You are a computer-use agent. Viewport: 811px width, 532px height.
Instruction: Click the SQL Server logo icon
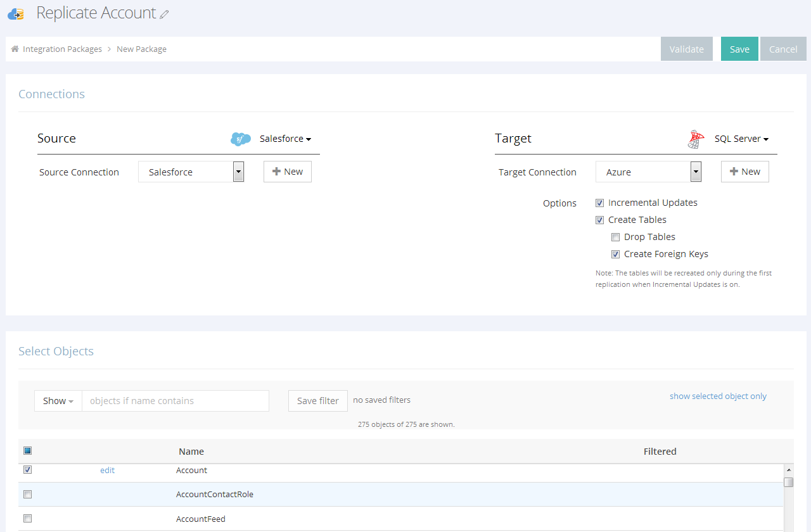[696, 139]
